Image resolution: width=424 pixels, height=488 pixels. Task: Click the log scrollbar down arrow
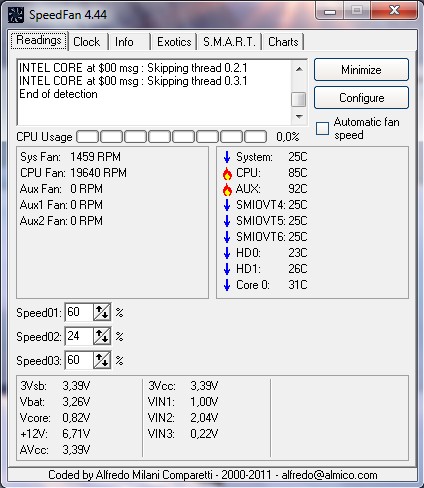pyautogui.click(x=299, y=117)
